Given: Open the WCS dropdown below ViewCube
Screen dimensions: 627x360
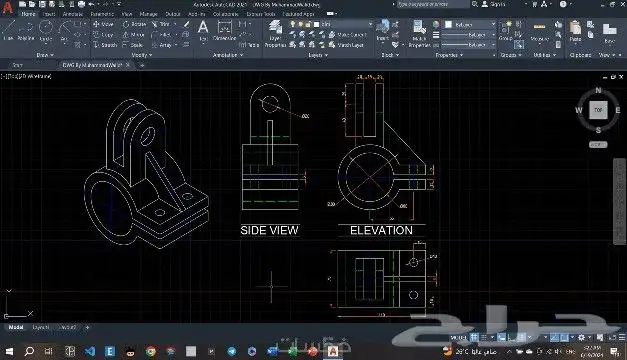Looking at the screenshot, I should [598, 144].
